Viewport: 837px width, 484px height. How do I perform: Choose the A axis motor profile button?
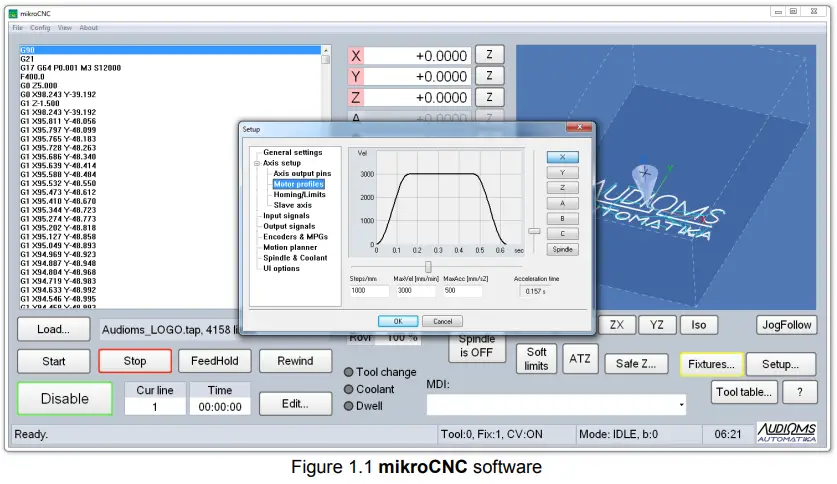[563, 203]
